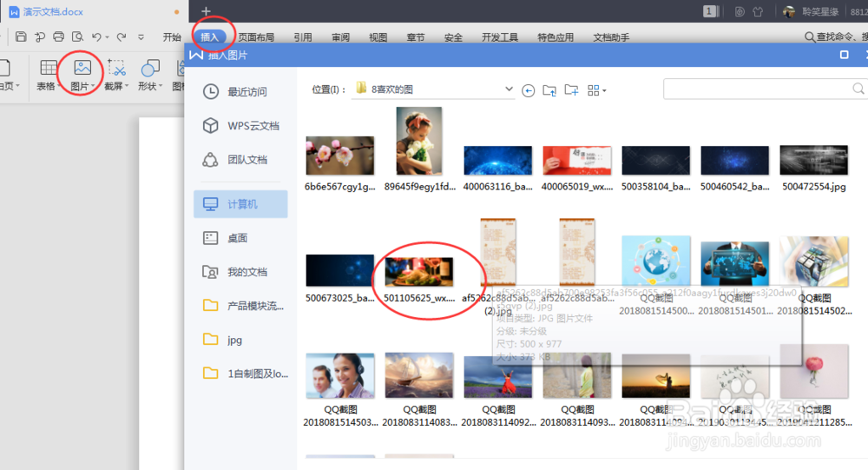Viewport: 868px width, 470px height.
Task: Select 计算机 in sidebar
Action: pos(240,204)
